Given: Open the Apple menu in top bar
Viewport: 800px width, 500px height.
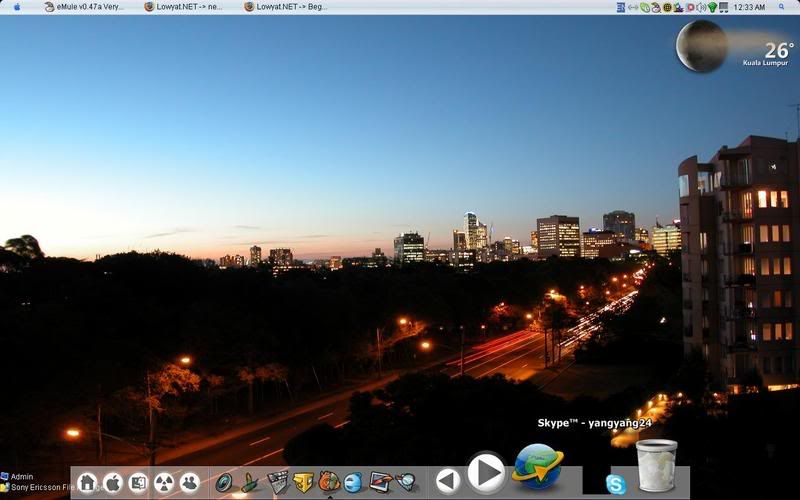Looking at the screenshot, I should point(17,7).
